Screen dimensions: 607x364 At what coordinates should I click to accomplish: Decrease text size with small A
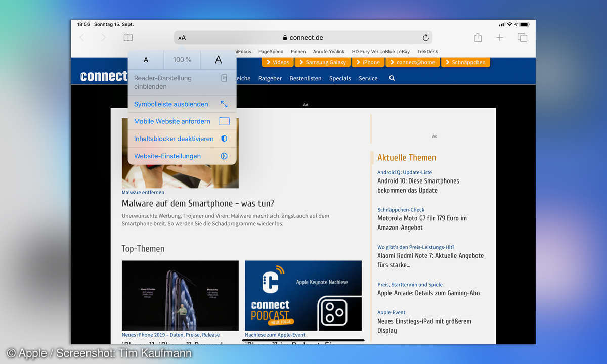click(146, 60)
